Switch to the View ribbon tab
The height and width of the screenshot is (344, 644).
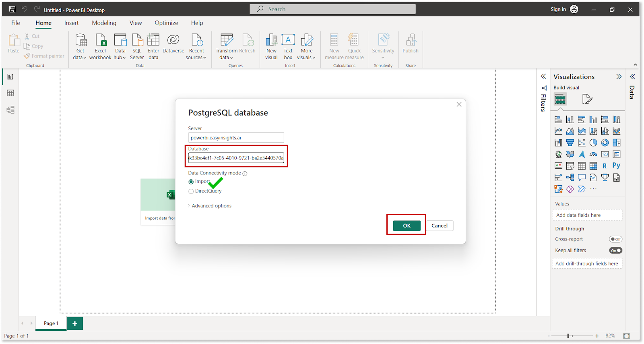(136, 23)
